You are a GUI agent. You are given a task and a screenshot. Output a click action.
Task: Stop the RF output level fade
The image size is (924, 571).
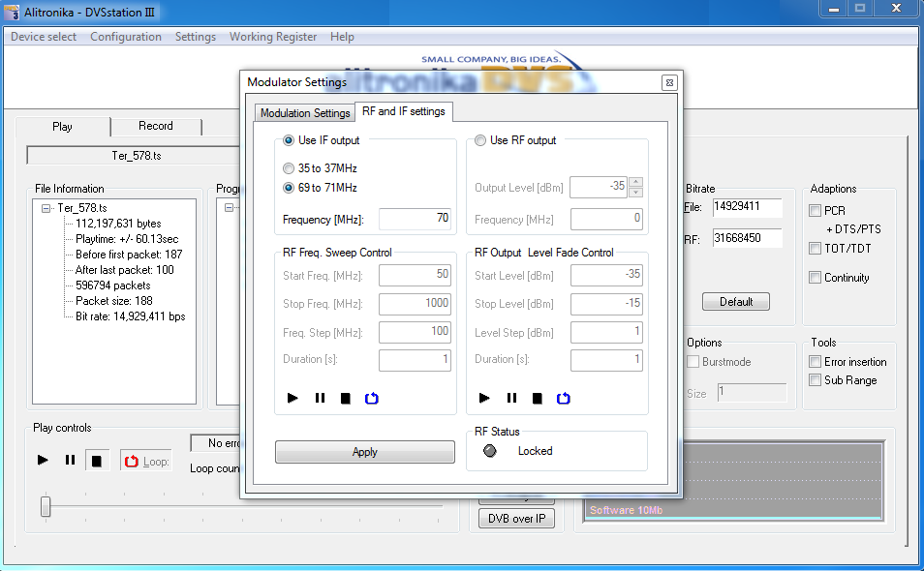pos(537,398)
